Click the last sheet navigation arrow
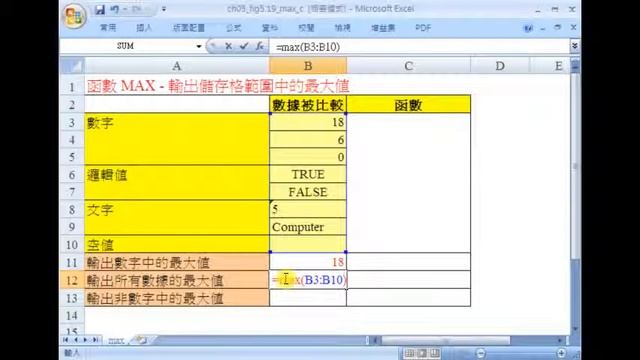This screenshot has width=640, height=360. pos(95,340)
